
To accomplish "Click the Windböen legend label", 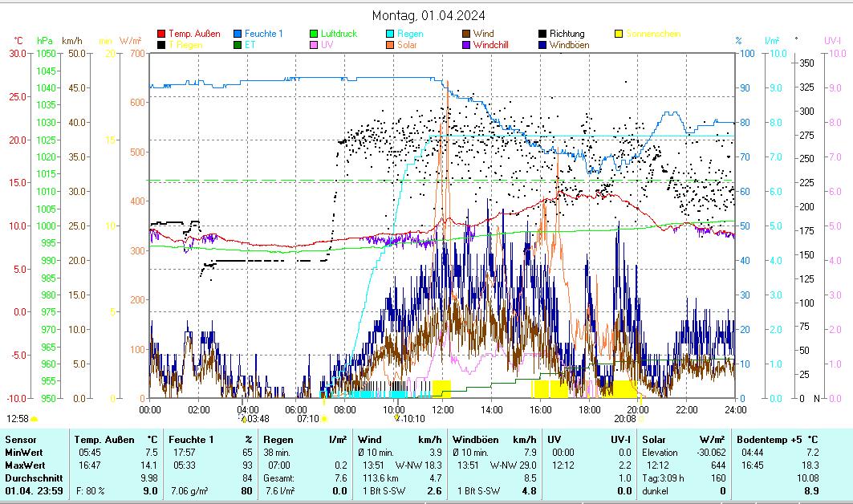I will click(x=569, y=45).
